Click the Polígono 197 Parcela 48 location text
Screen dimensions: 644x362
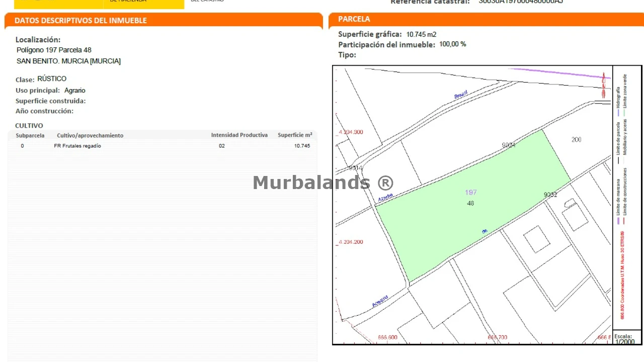click(54, 50)
